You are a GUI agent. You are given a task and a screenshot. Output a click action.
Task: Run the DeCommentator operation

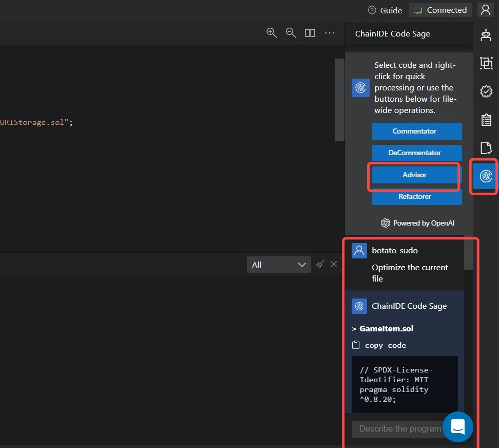click(417, 153)
